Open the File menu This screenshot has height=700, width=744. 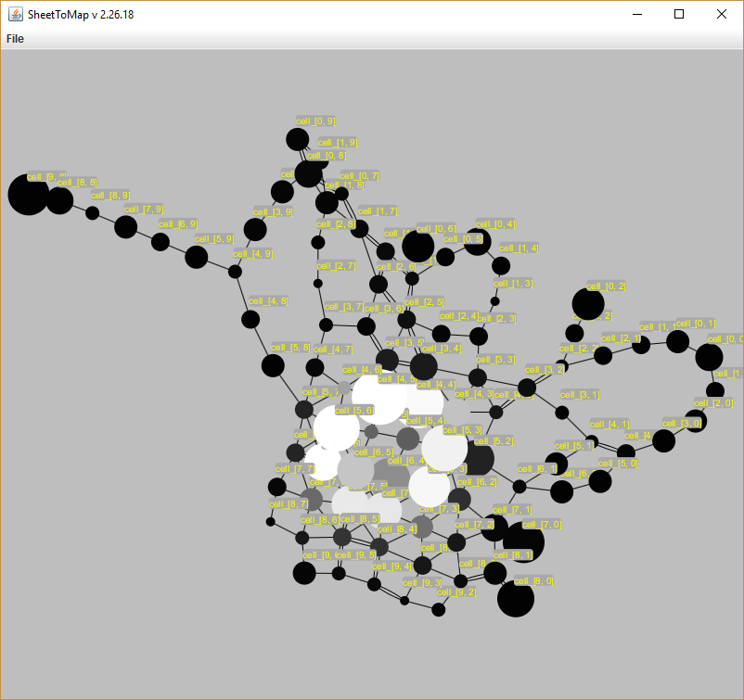pos(15,39)
